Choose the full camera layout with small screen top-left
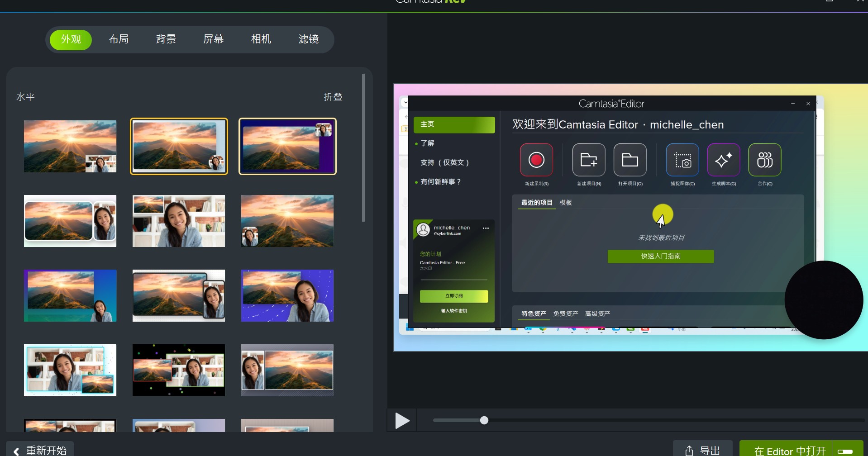Screen dimensions: 868x456 [x=179, y=221]
